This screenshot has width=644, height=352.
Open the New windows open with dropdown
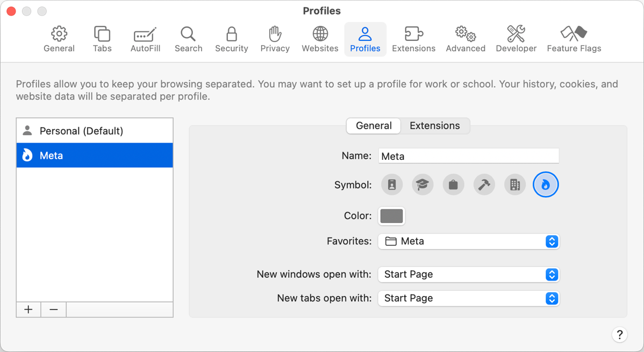point(468,274)
